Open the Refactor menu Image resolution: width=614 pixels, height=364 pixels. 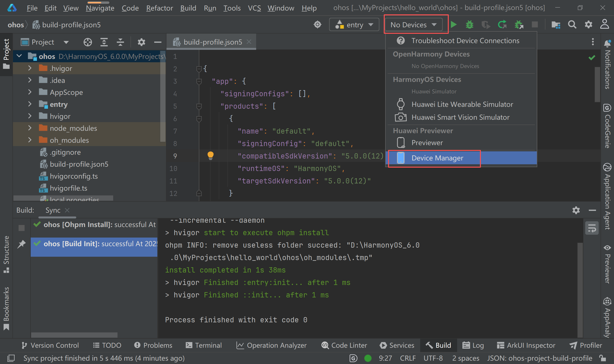pyautogui.click(x=159, y=8)
